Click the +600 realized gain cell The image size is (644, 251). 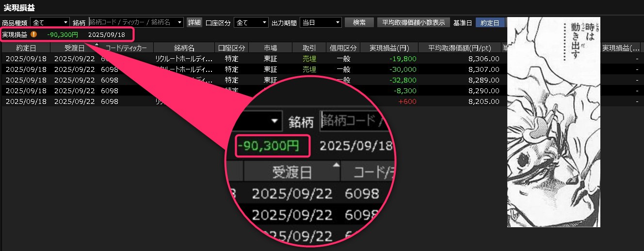pos(407,101)
